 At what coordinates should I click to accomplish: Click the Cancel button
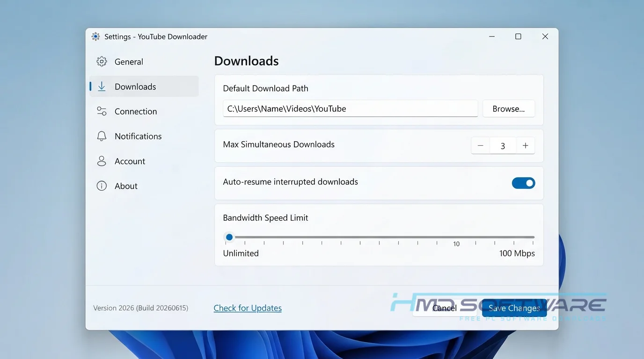(x=445, y=308)
